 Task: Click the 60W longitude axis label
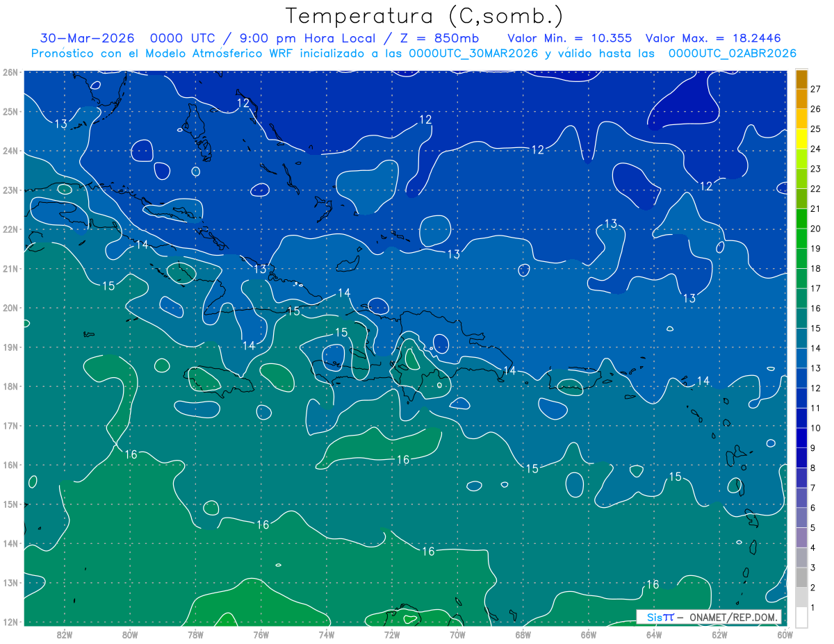785,634
